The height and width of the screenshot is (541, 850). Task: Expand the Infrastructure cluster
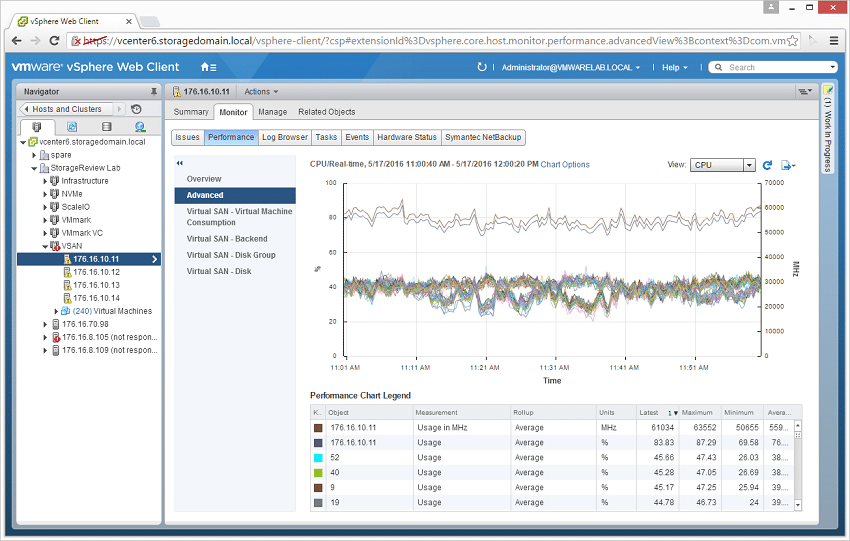45,181
